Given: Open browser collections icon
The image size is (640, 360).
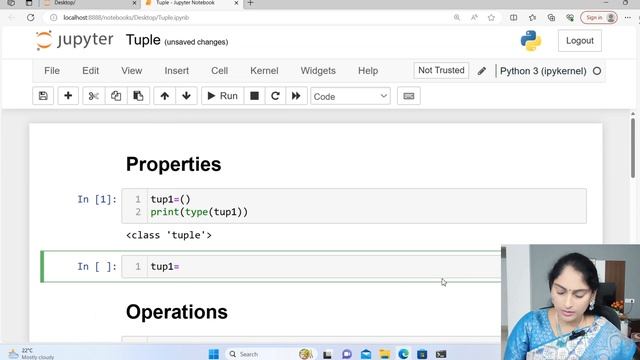Looking at the screenshot, I should (551, 18).
